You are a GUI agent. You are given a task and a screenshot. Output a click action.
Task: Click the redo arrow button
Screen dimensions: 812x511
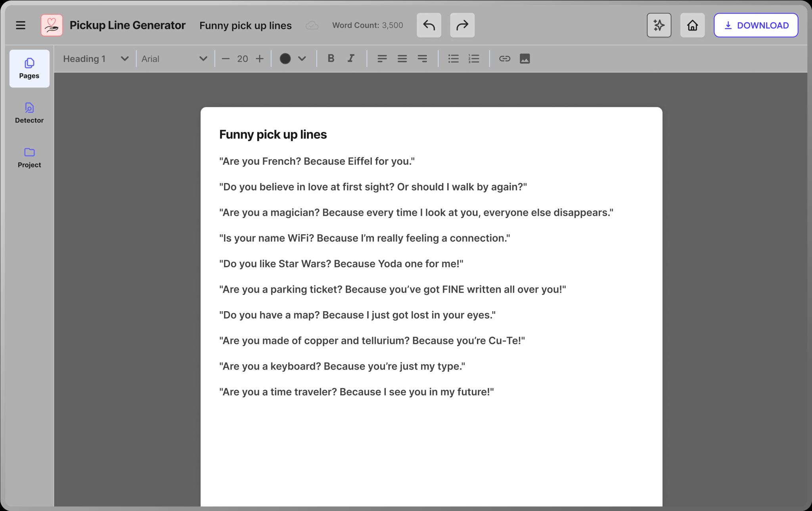tap(462, 25)
